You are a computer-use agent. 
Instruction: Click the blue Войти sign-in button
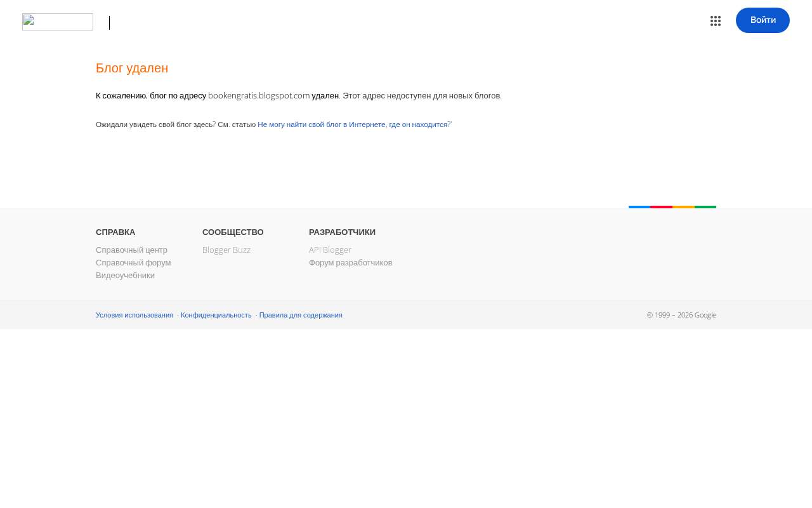pyautogui.click(x=763, y=20)
